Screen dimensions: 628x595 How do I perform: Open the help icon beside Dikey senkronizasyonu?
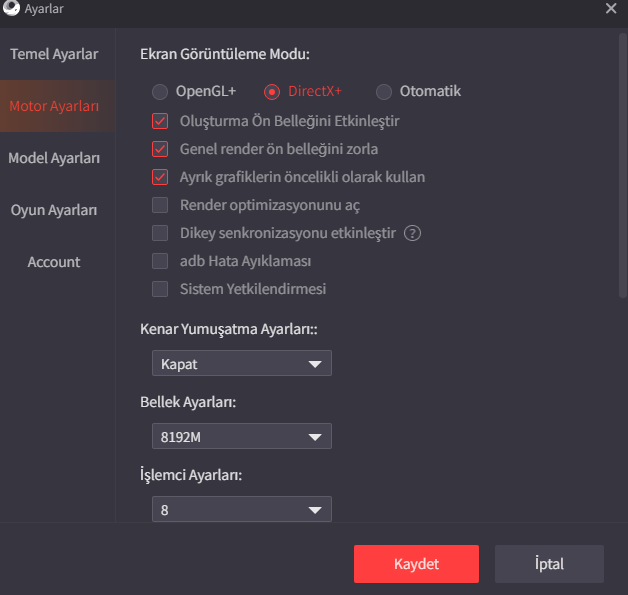412,233
